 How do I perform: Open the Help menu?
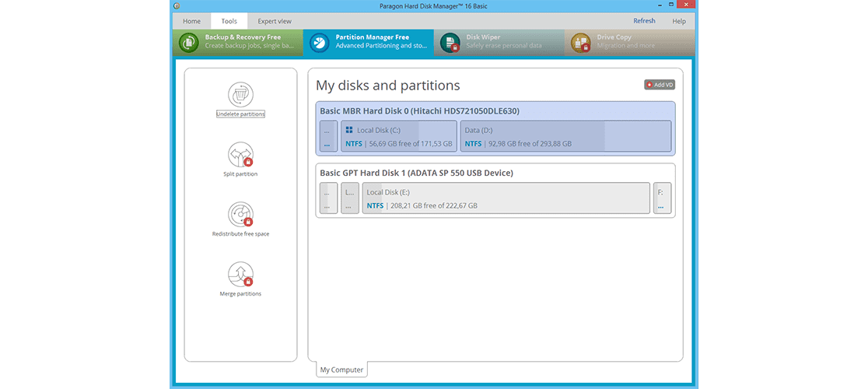(679, 21)
